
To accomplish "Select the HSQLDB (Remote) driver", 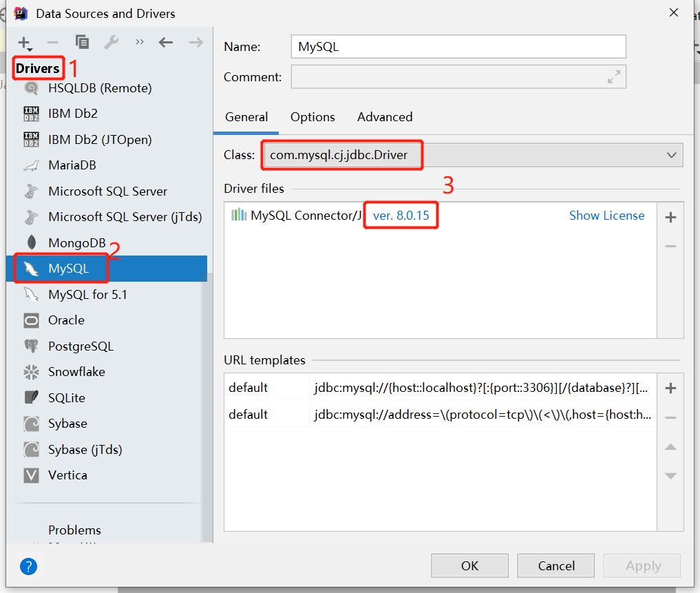I will pos(107,88).
